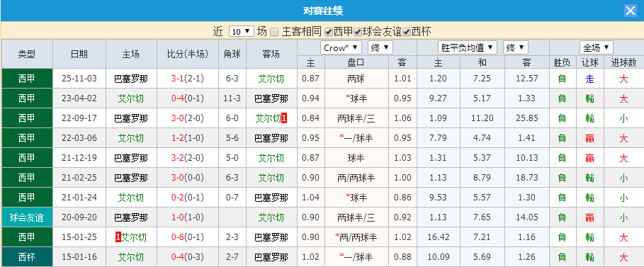The image size is (644, 267).
Task: Click red card badge beside 艾尔切 in 15-01-25 row
Action: 118,237
